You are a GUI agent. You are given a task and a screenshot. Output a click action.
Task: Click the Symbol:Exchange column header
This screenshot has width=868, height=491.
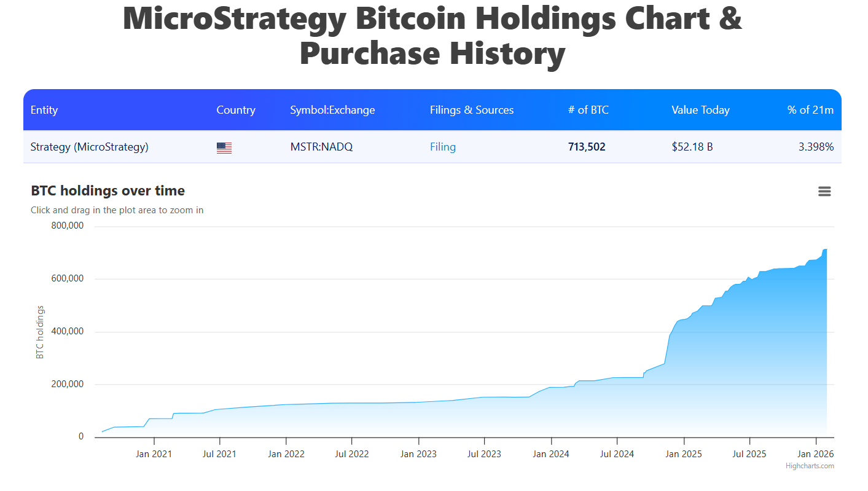(x=332, y=110)
